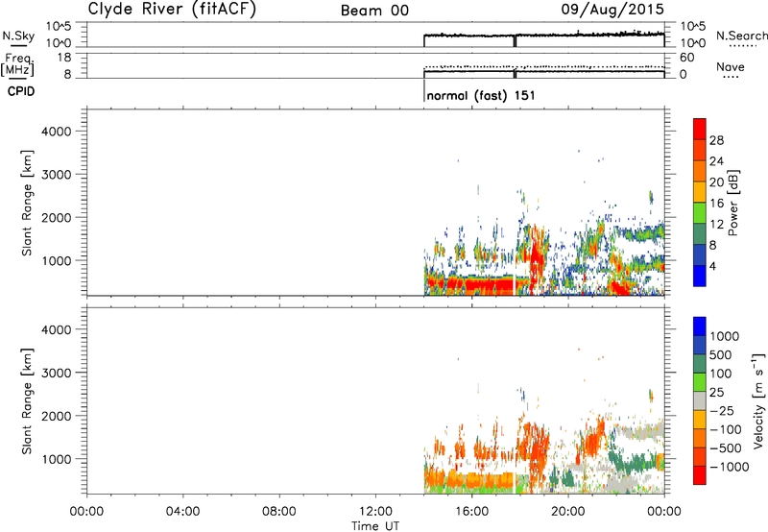Click the normal (fast) 151 annotation
The width and height of the screenshot is (768, 532).
click(x=481, y=95)
